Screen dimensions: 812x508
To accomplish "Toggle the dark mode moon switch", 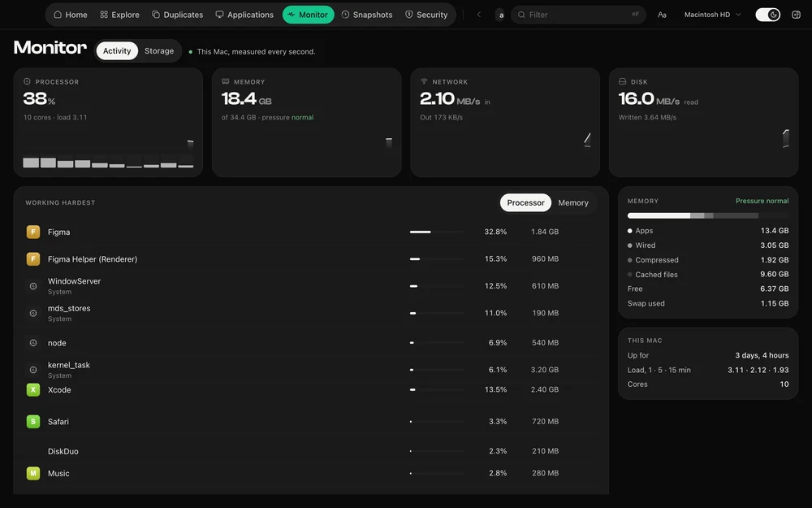I will coord(767,15).
